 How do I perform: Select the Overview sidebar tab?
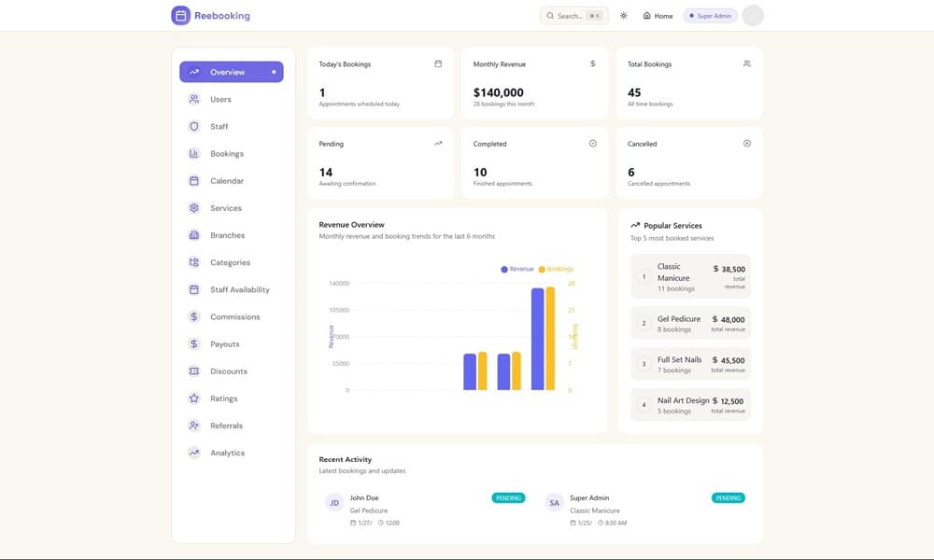click(232, 72)
